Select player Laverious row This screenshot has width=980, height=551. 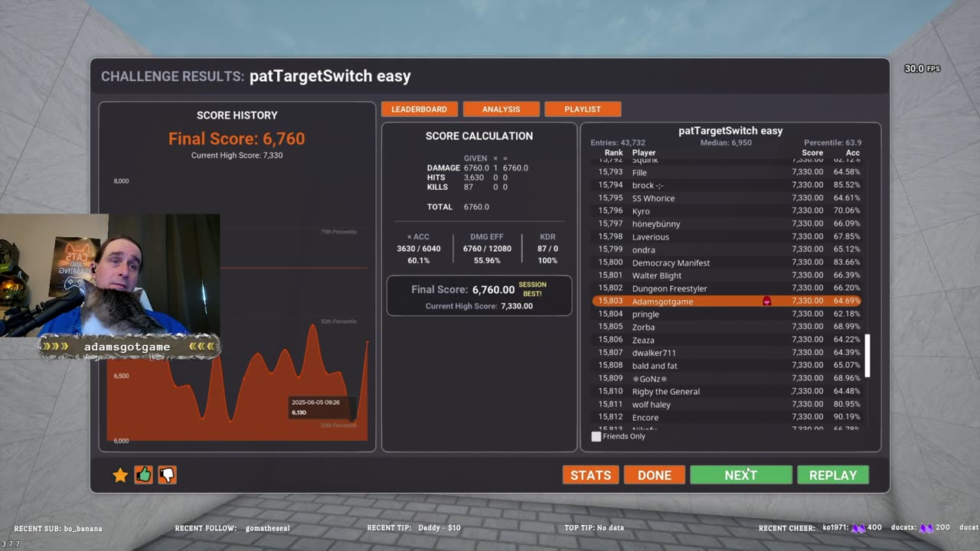pyautogui.click(x=727, y=237)
